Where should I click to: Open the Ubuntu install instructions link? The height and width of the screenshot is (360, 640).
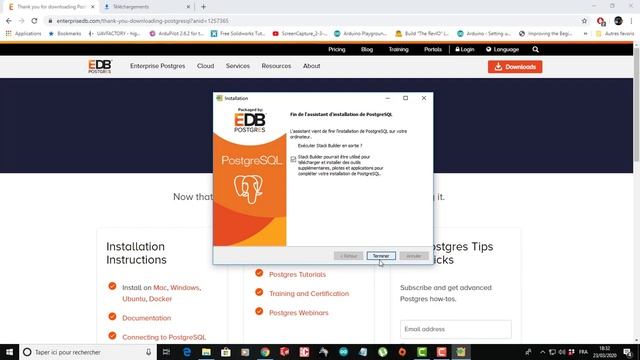pos(133,299)
